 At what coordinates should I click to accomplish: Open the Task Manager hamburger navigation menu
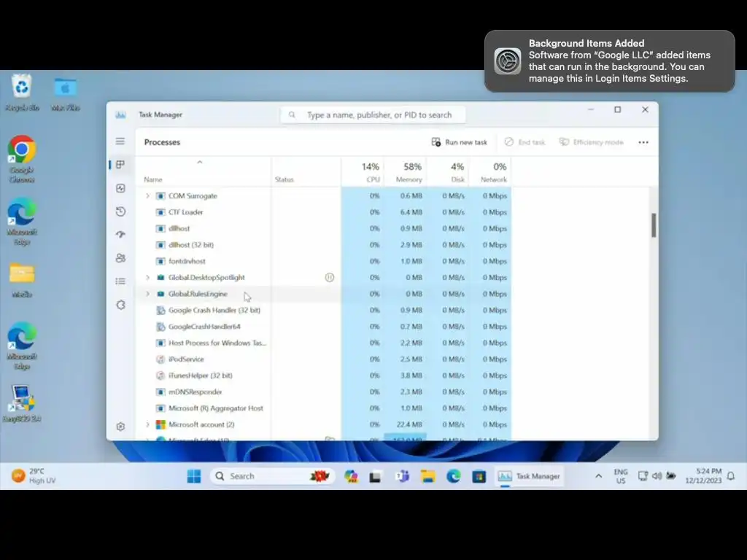coord(120,141)
